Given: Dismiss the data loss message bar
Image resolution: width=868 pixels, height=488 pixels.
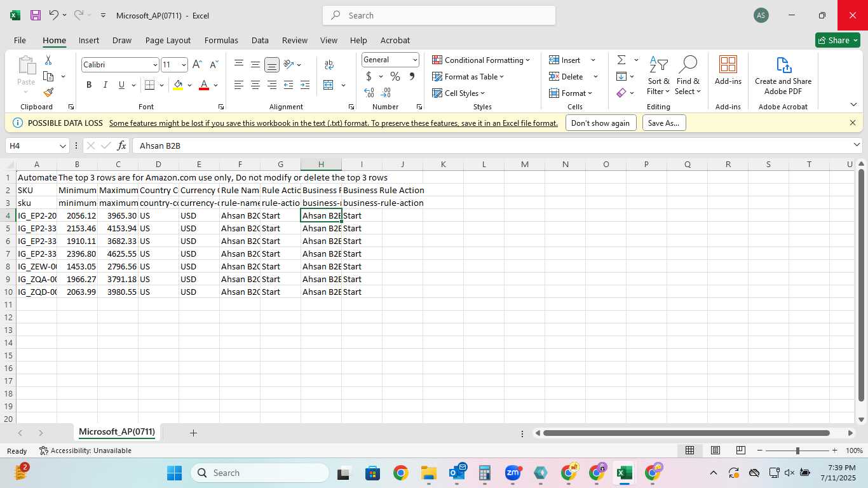Looking at the screenshot, I should [x=853, y=123].
